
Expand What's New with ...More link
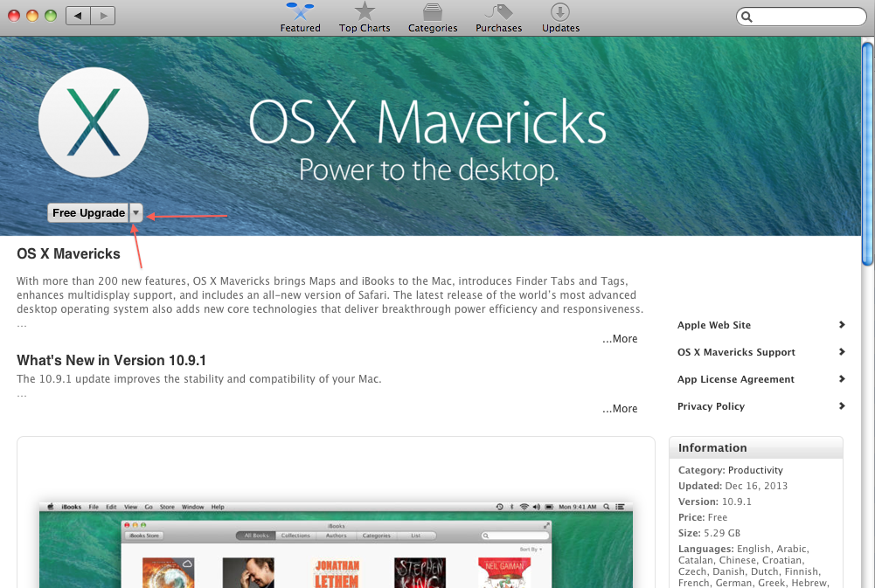coord(620,408)
